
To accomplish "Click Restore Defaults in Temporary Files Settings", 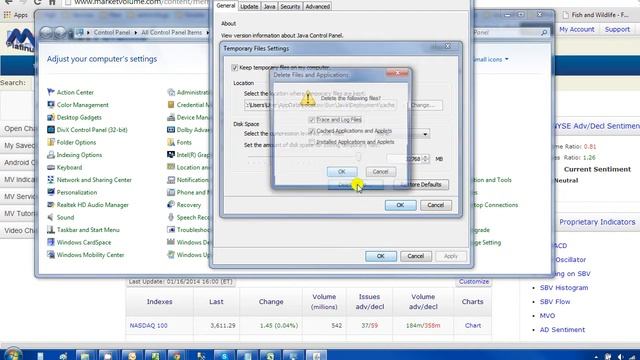I will pyautogui.click(x=421, y=184).
